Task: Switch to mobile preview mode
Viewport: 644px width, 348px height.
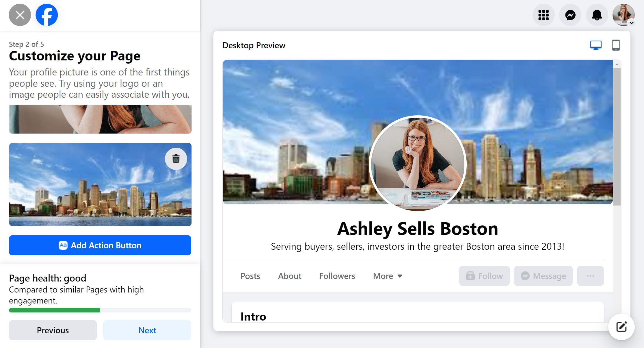Action: click(616, 45)
